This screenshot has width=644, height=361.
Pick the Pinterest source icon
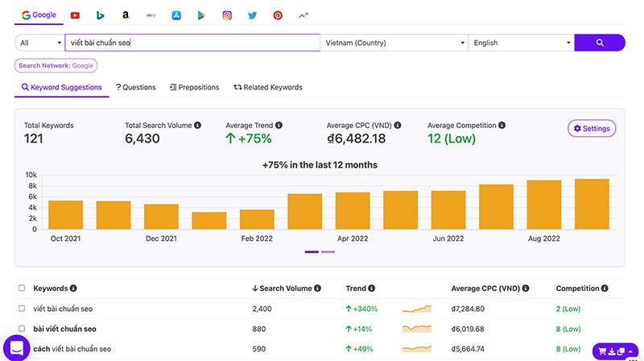point(278,15)
